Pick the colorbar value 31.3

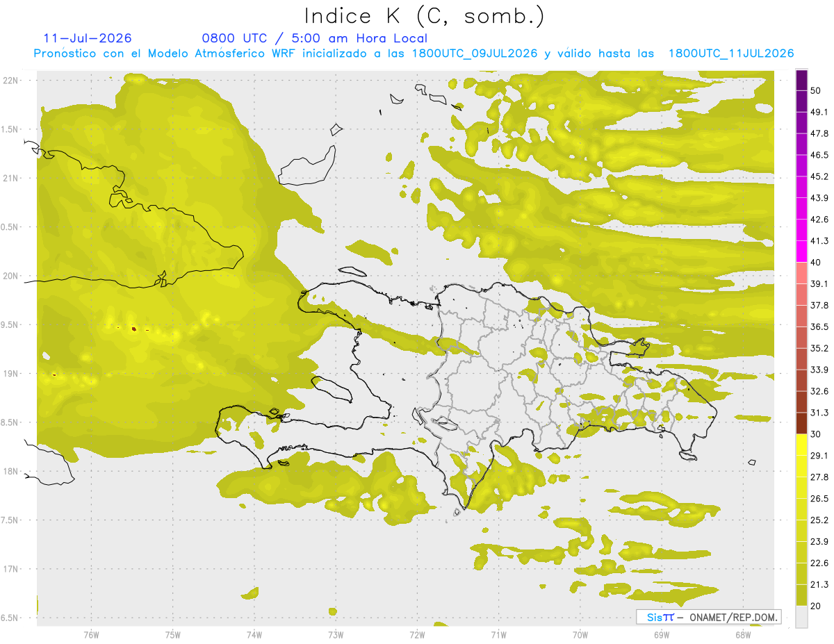click(819, 413)
